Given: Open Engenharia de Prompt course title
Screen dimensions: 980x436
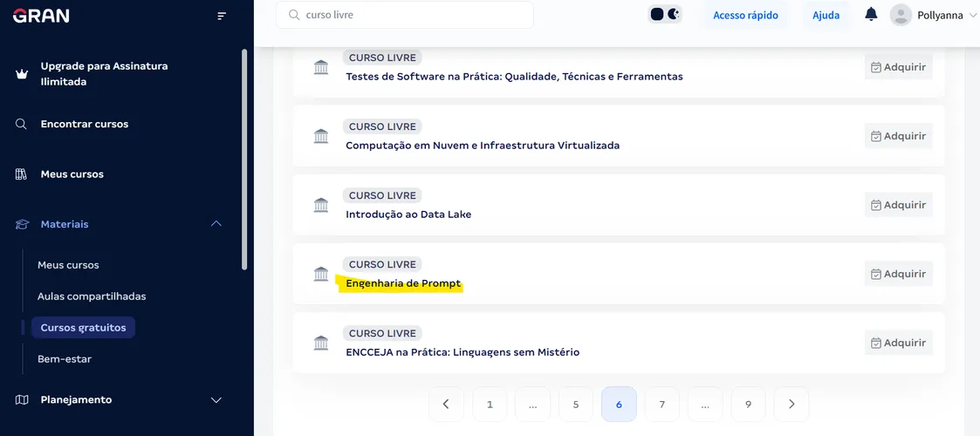Looking at the screenshot, I should click(x=403, y=283).
